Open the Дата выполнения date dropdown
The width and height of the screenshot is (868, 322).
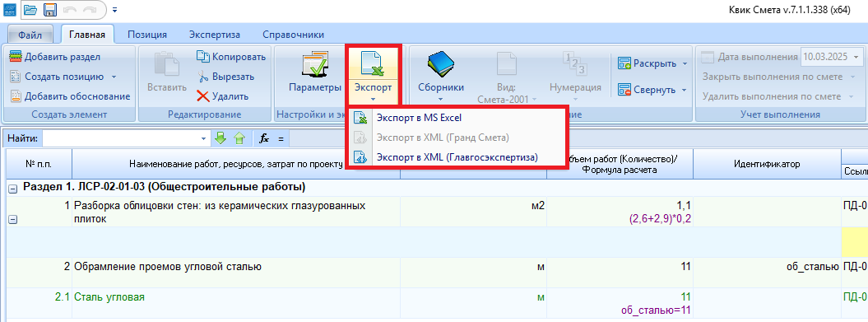pos(857,57)
